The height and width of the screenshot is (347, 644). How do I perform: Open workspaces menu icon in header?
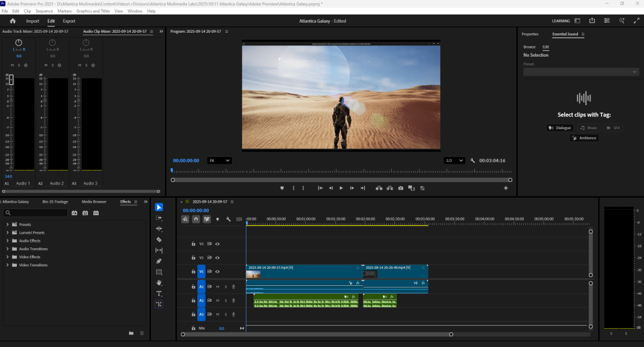577,21
